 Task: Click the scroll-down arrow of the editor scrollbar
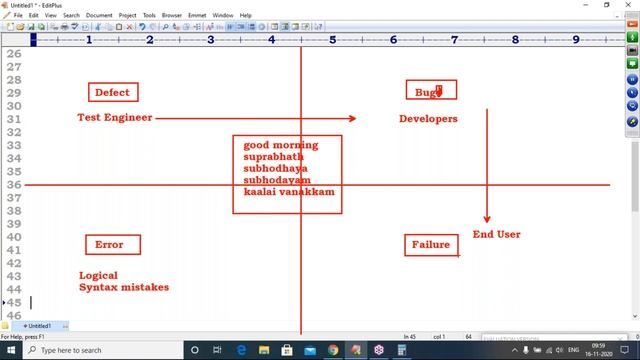tap(635, 316)
